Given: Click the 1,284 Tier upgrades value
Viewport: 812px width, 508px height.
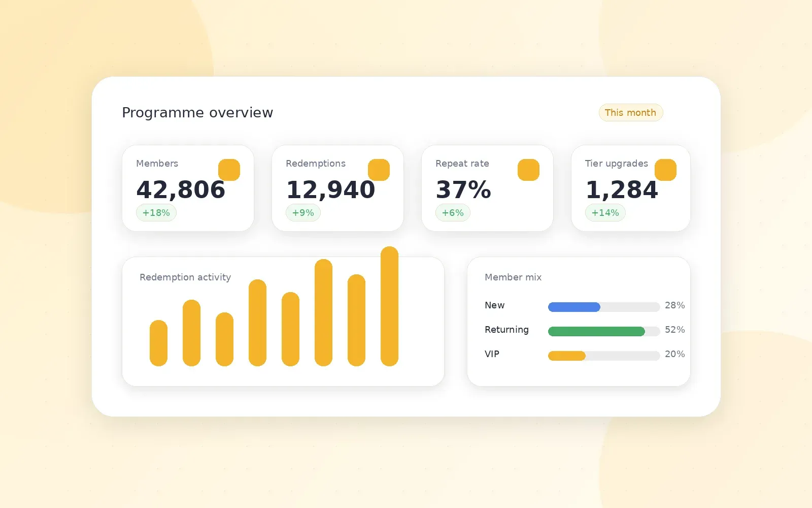Looking at the screenshot, I should coord(622,190).
